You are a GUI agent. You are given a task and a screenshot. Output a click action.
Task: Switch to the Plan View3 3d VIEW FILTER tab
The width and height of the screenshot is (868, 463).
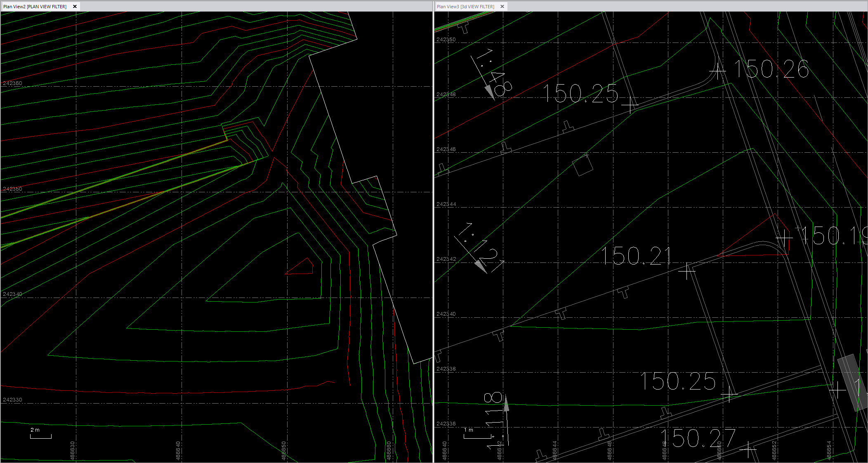click(x=465, y=7)
